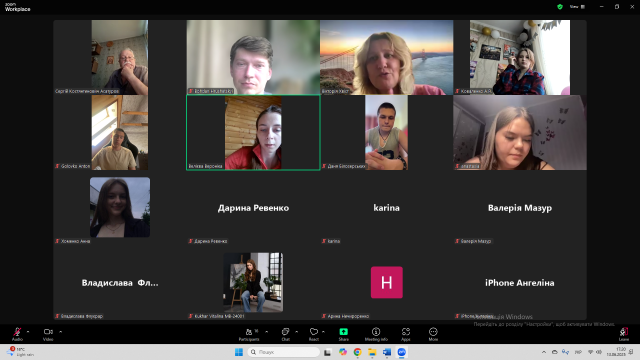The width and height of the screenshot is (640, 360).
Task: Click the Zoom taskbar icon
Action: 402,352
